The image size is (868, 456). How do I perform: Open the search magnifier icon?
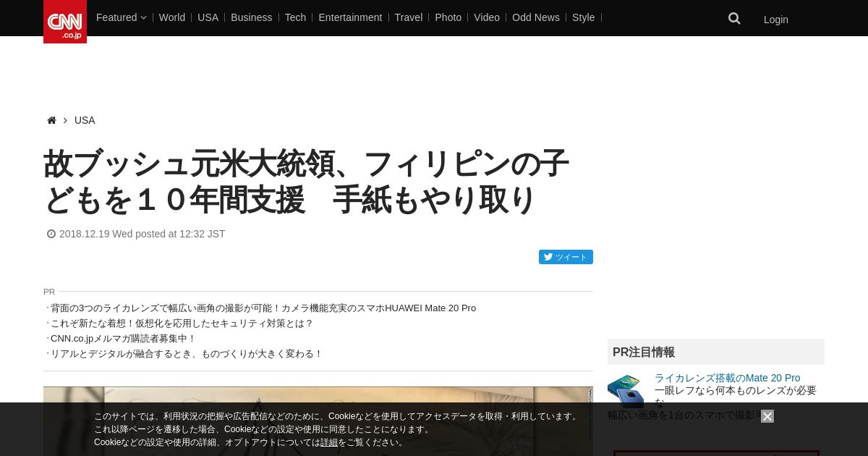pos(734,19)
